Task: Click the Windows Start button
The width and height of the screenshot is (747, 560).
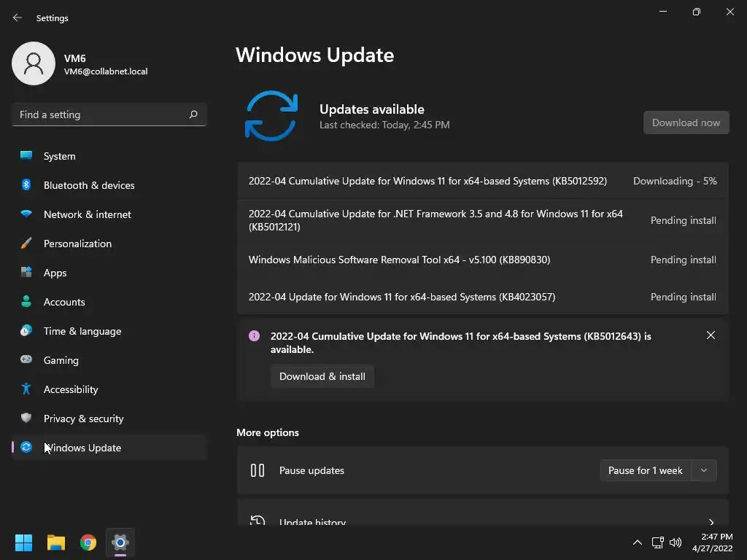Action: [x=23, y=542]
